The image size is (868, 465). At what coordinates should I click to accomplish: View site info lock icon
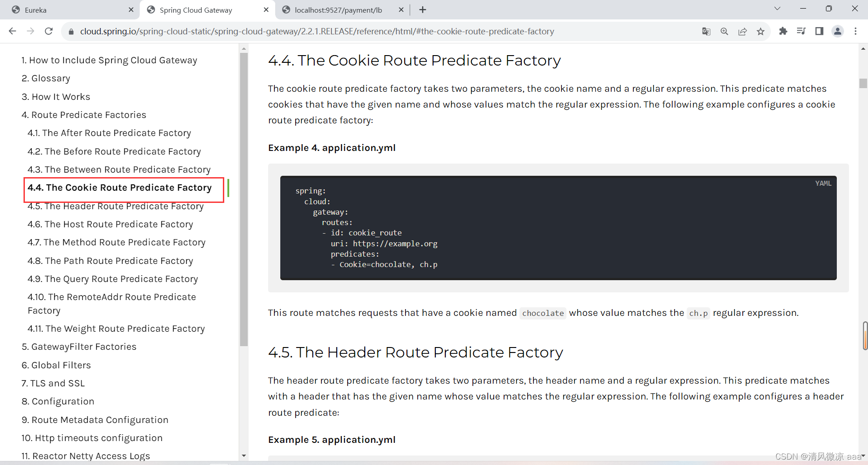[71, 32]
